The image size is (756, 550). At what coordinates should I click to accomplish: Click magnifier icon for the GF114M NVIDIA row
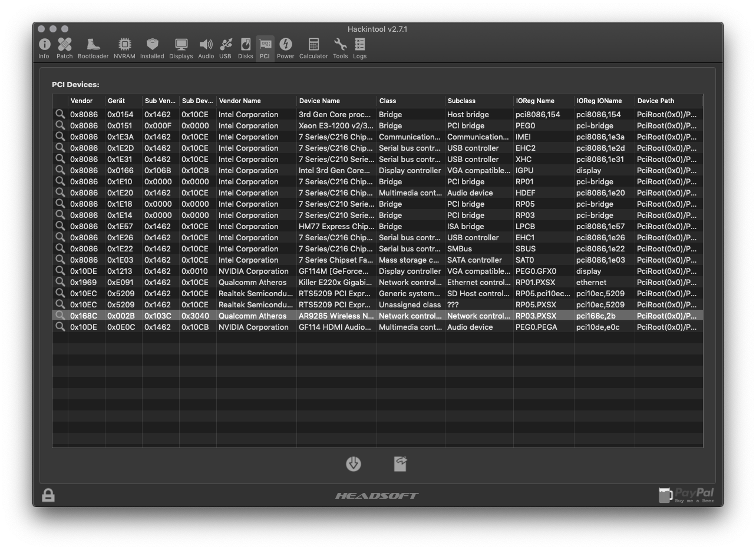pos(60,271)
